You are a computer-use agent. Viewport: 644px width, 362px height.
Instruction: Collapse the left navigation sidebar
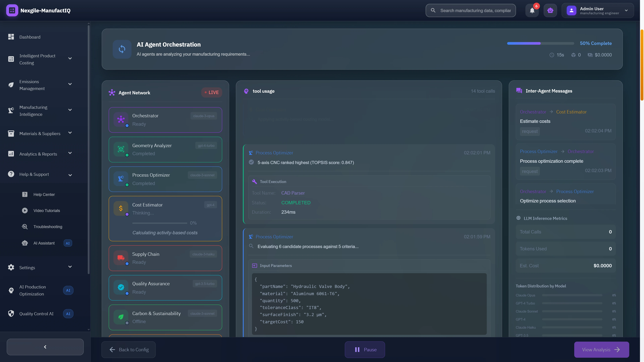pyautogui.click(x=45, y=347)
